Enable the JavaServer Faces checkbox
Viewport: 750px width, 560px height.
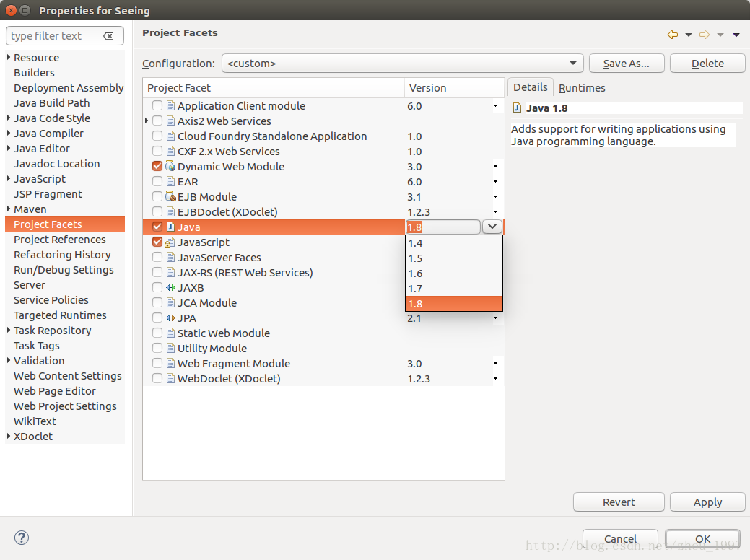click(157, 258)
